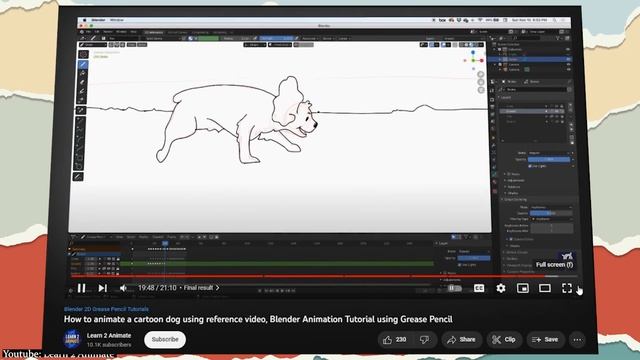The width and height of the screenshot is (640, 360).
Task: Collapse the Layers panel header
Action: [x=506, y=98]
